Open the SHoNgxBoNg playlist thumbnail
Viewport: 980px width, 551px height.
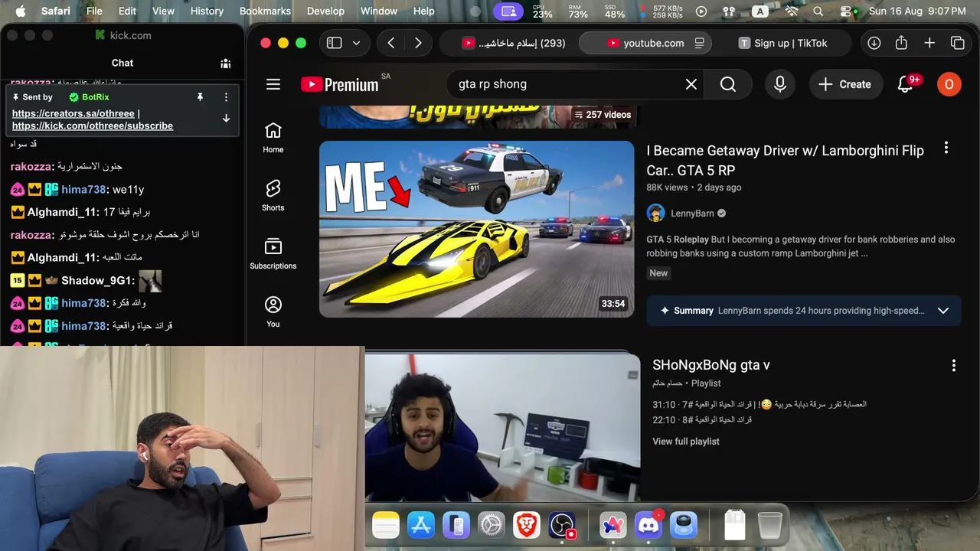pos(502,427)
